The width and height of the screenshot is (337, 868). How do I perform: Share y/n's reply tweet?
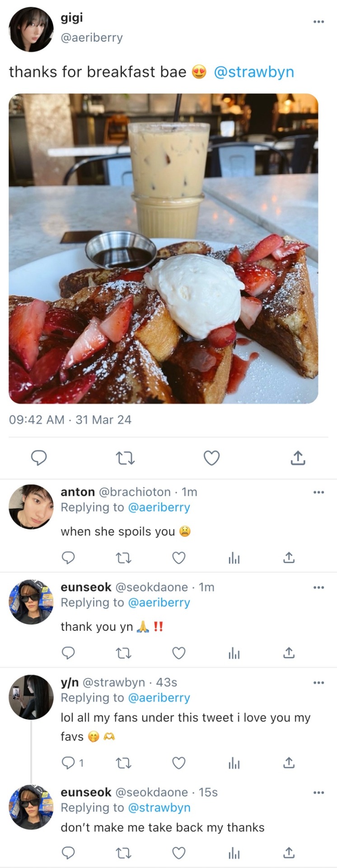click(x=289, y=763)
